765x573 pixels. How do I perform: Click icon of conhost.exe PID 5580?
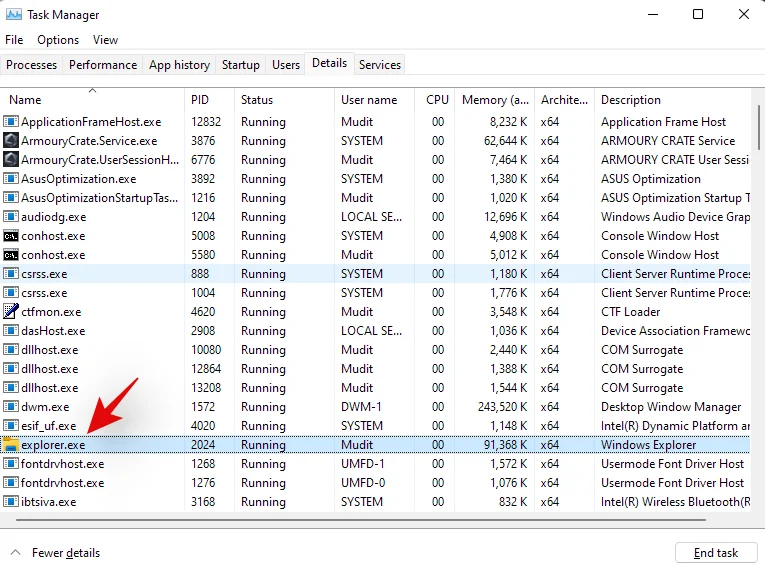pyautogui.click(x=11, y=255)
